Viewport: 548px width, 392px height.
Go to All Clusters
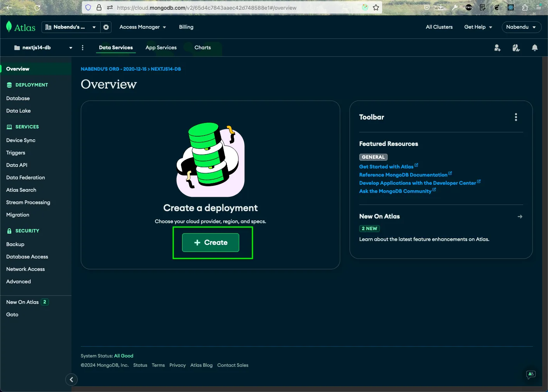click(x=439, y=27)
